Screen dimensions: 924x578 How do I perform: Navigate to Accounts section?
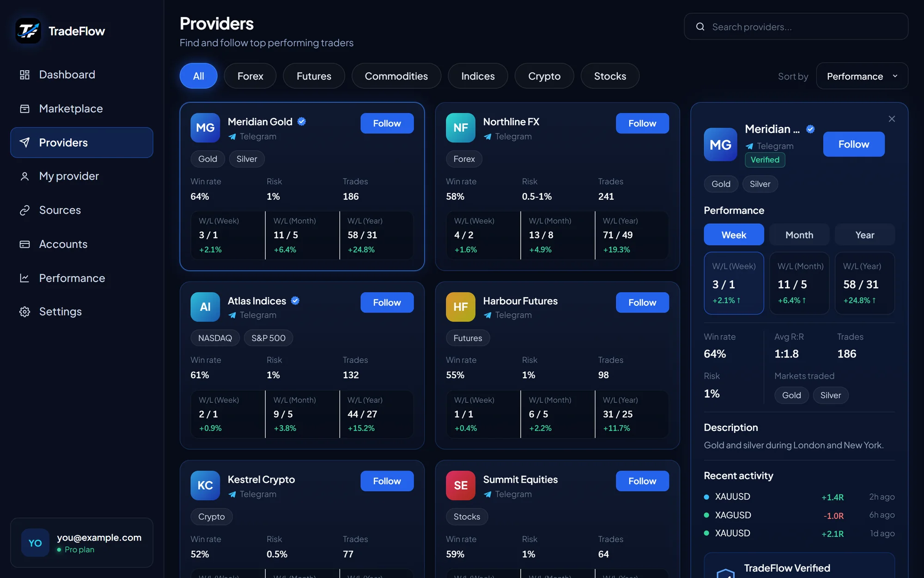[81, 244]
